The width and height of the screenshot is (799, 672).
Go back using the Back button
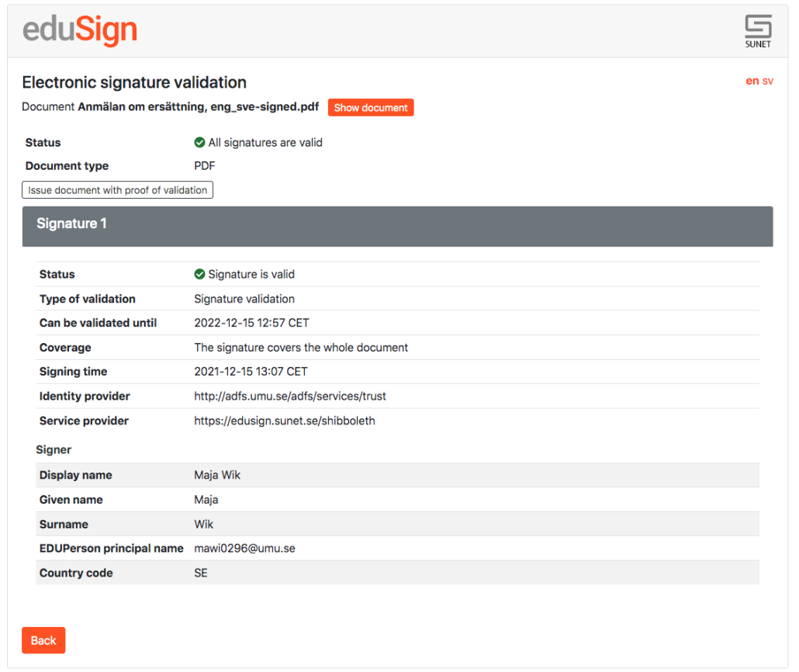point(43,640)
